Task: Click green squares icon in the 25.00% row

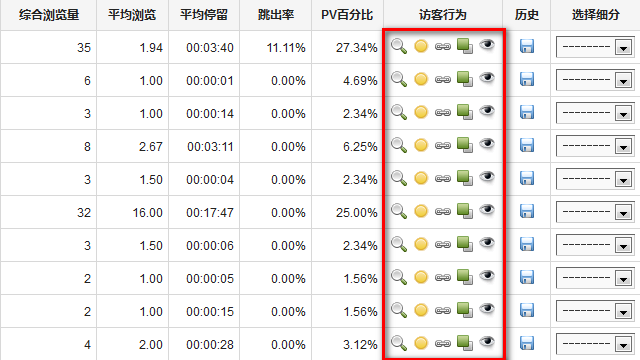Action: pos(464,211)
